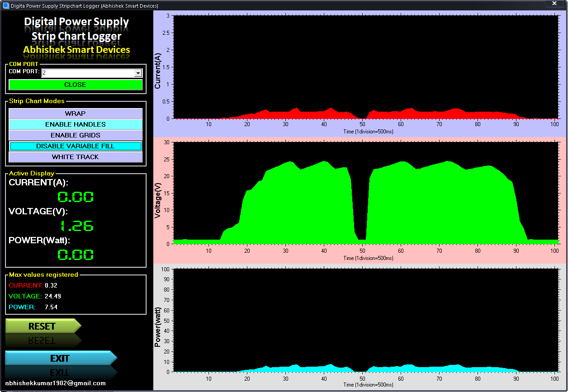Image resolution: width=568 pixels, height=392 pixels.
Task: Click the voltage 1.26 digital display
Action: click(x=77, y=226)
